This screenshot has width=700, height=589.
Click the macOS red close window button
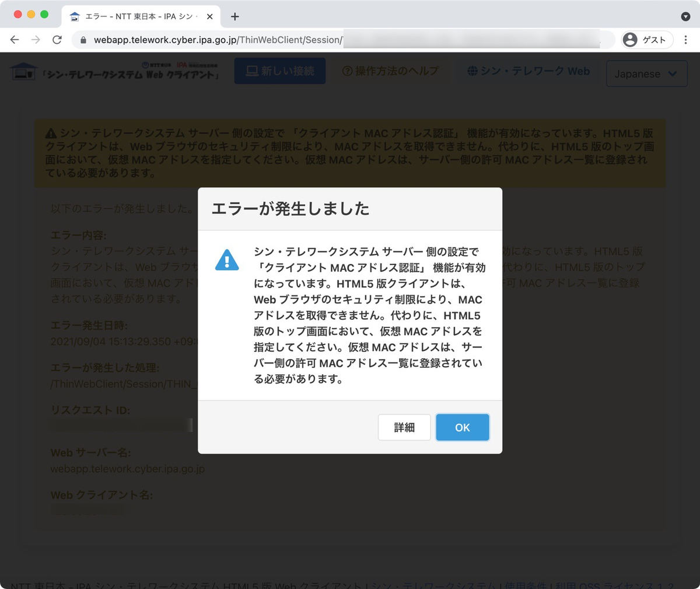(17, 14)
